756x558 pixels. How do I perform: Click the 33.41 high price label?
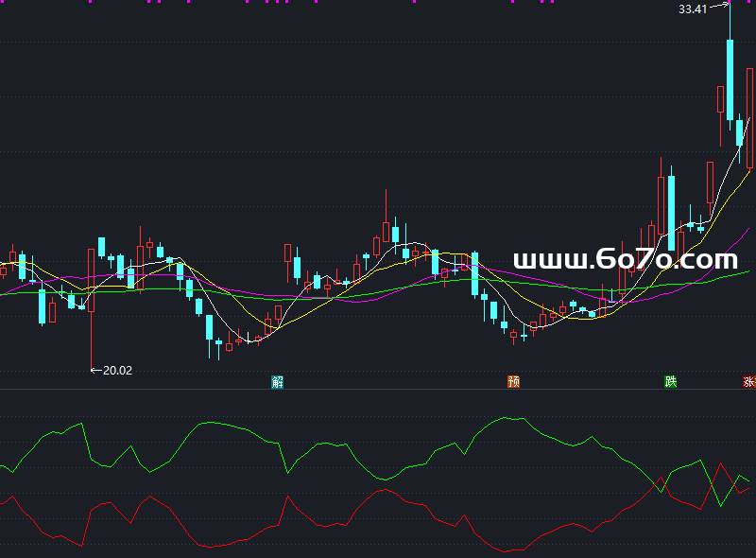[x=693, y=9]
